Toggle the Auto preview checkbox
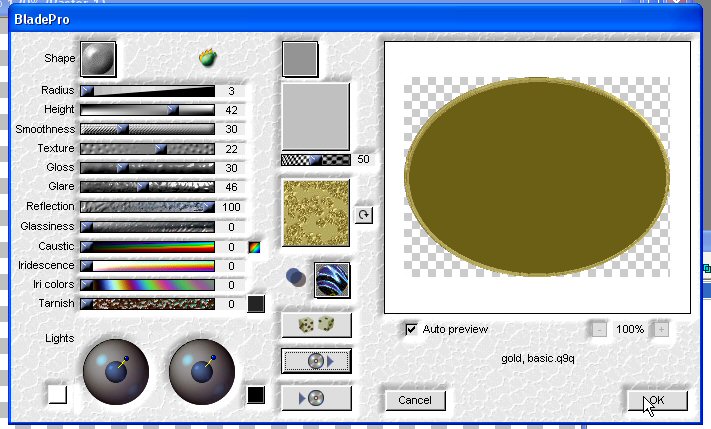 click(x=411, y=329)
